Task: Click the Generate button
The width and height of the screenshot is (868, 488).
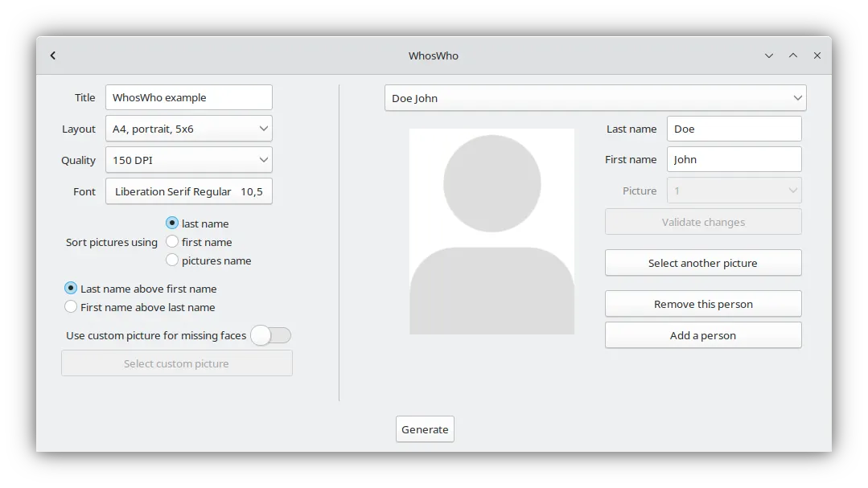Action: [x=425, y=429]
